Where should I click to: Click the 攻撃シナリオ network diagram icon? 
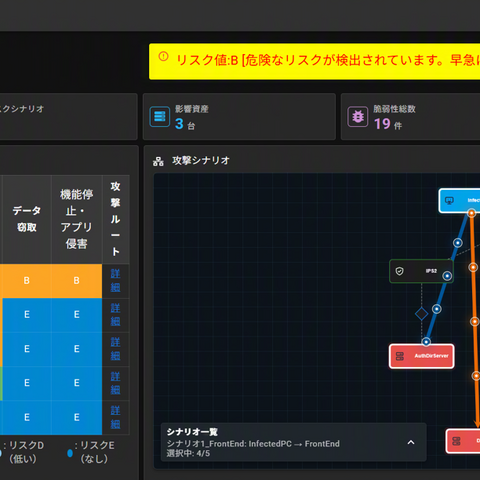[x=158, y=162]
